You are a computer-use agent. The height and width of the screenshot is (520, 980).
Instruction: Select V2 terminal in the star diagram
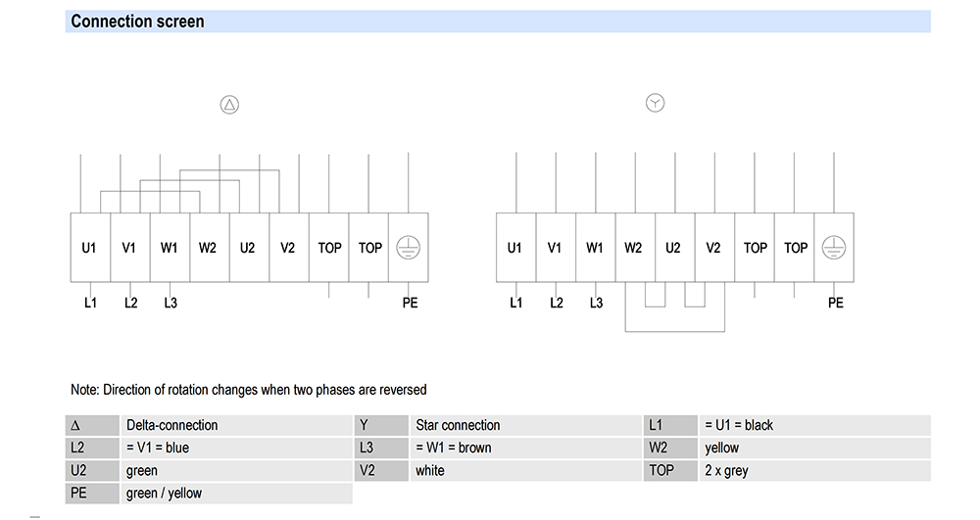(712, 248)
